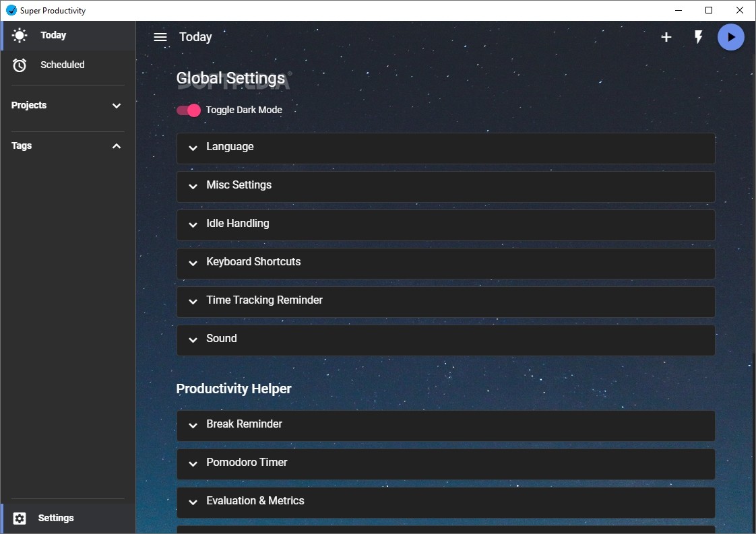This screenshot has height=534, width=756.
Task: Select Settings in the sidebar
Action: pyautogui.click(x=68, y=518)
